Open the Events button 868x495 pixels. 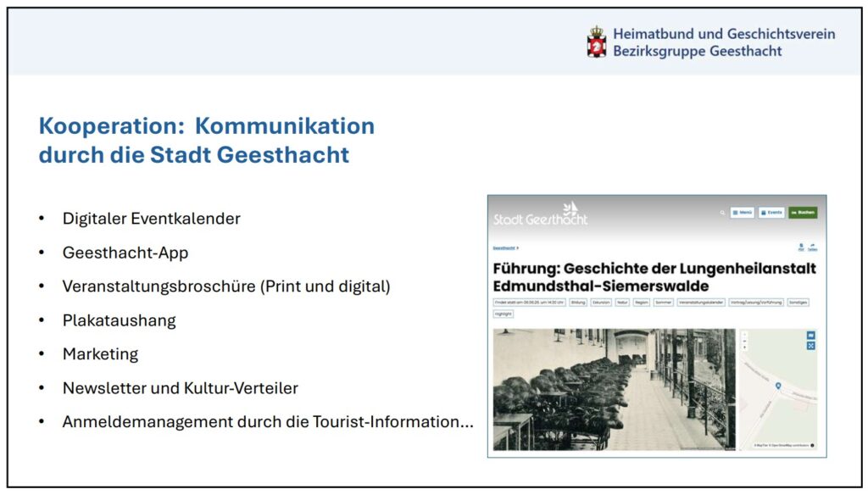[771, 213]
